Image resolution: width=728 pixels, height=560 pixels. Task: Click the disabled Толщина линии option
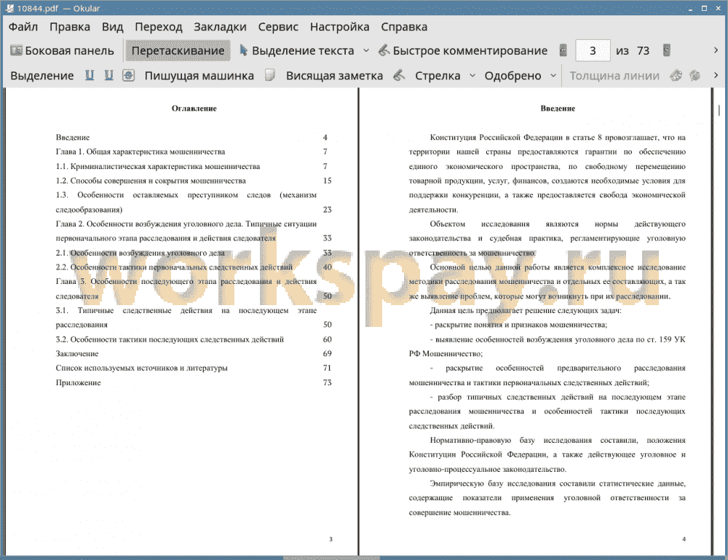(x=614, y=76)
